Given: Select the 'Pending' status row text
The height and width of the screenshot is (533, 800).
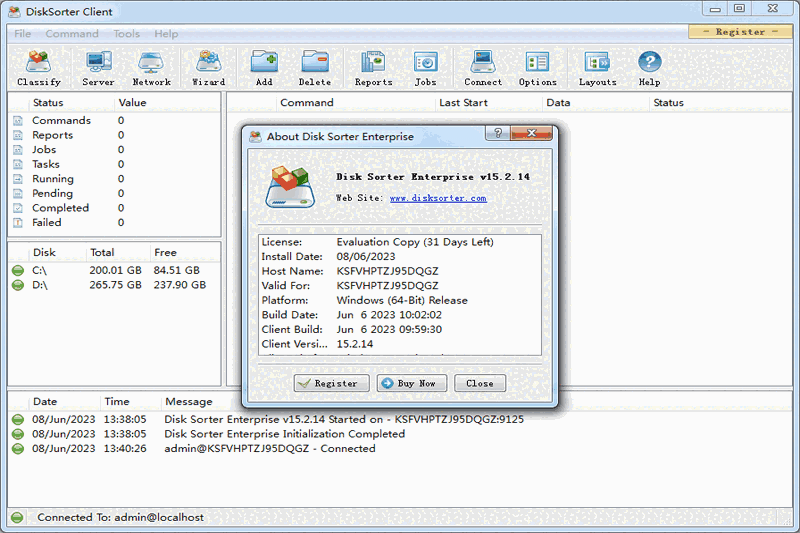Looking at the screenshot, I should tap(52, 194).
